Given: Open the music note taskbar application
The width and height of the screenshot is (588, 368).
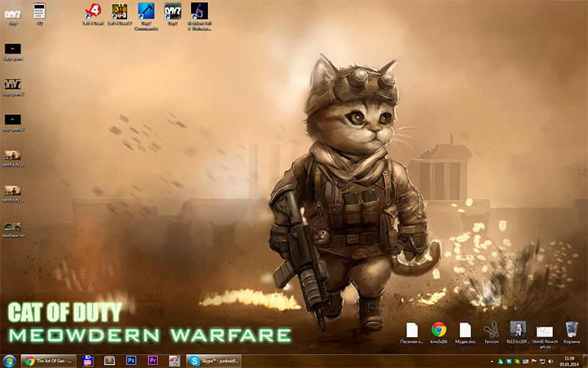Looking at the screenshot, I should pyautogui.click(x=174, y=361).
